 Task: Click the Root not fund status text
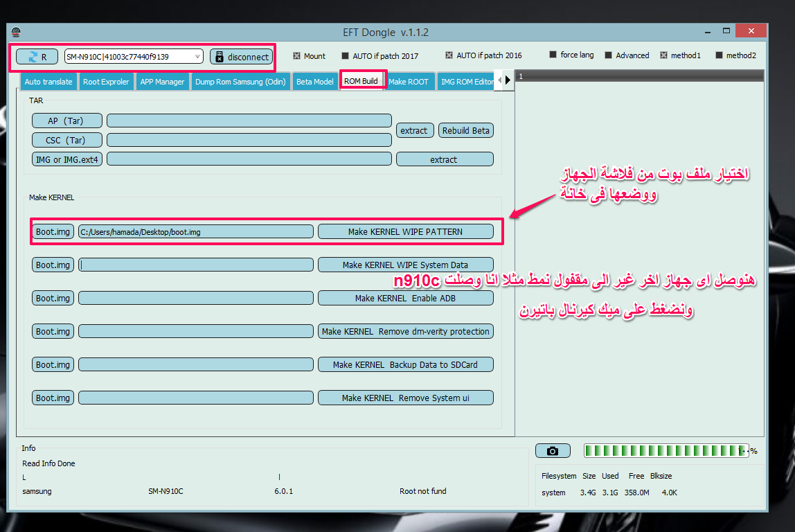[423, 491]
